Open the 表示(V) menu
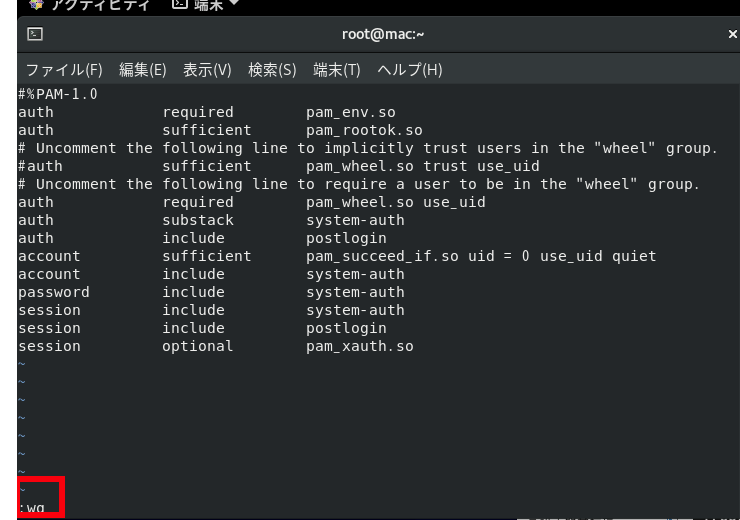The image size is (740, 520). [x=207, y=70]
